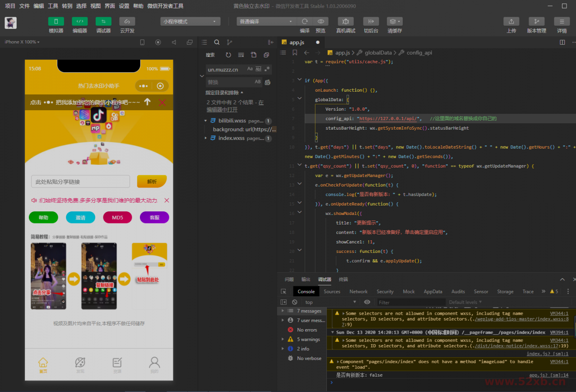Open 版本管理 version control icon

click(536, 21)
